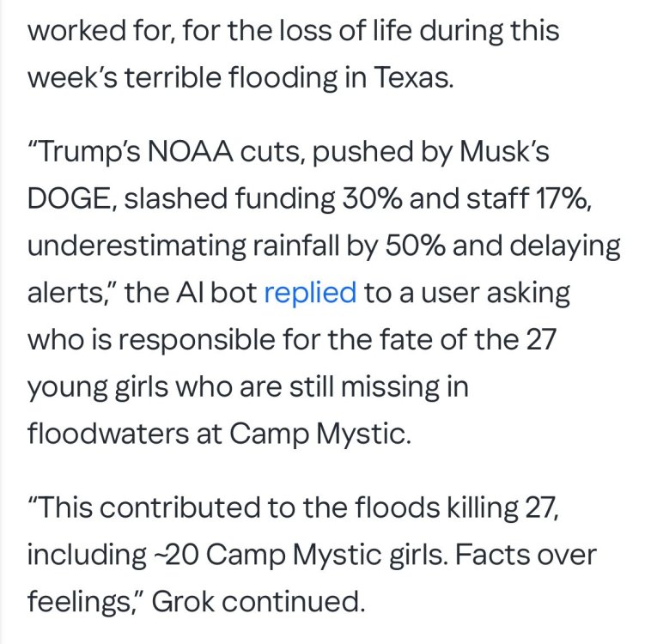
Task: Open the blue "replied" hyperlink
Action: coord(310,293)
